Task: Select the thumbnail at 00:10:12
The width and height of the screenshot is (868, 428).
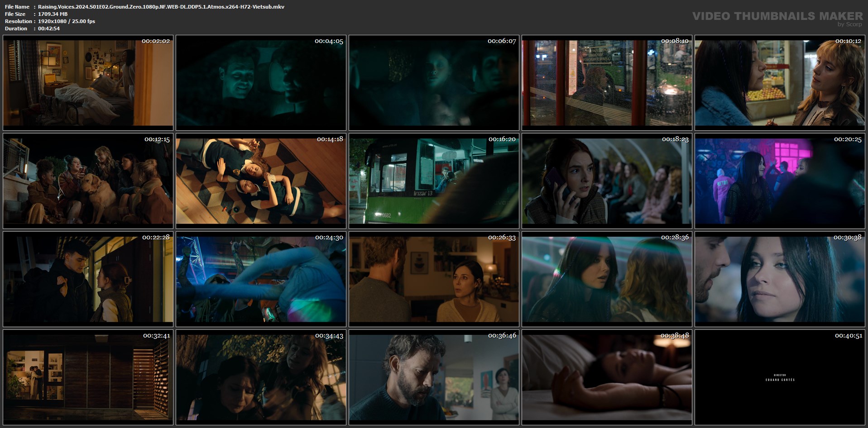Action: [780, 83]
